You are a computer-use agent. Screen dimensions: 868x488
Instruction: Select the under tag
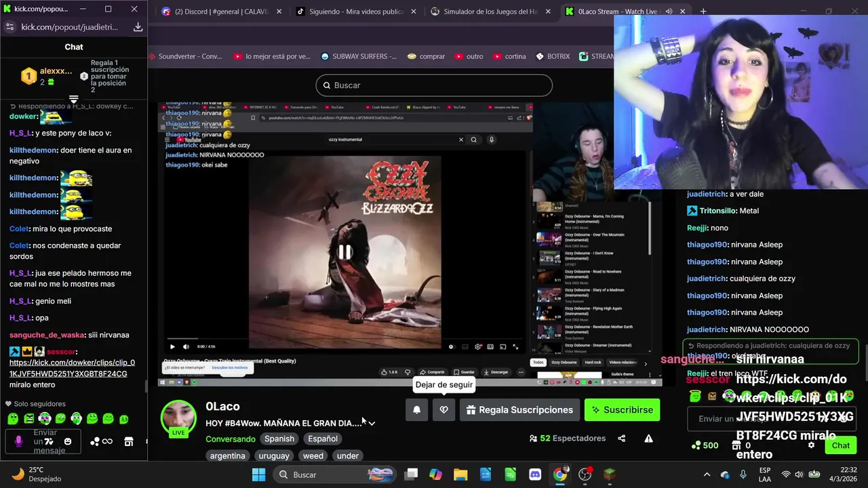pos(348,455)
